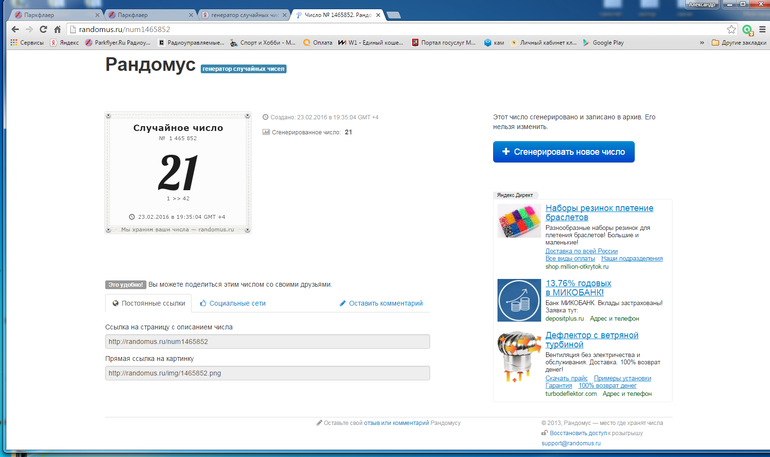Click the MIKOBANK ad image
The image size is (770, 457).
tap(518, 299)
